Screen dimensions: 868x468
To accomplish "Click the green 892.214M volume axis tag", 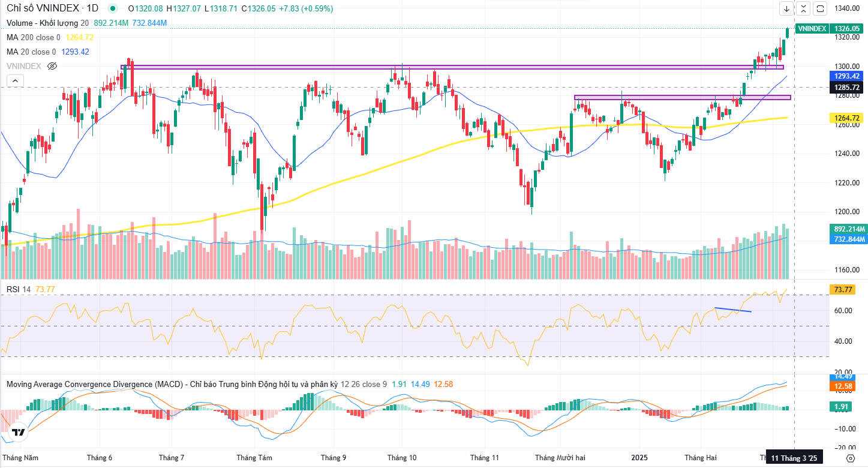I will coord(849,229).
